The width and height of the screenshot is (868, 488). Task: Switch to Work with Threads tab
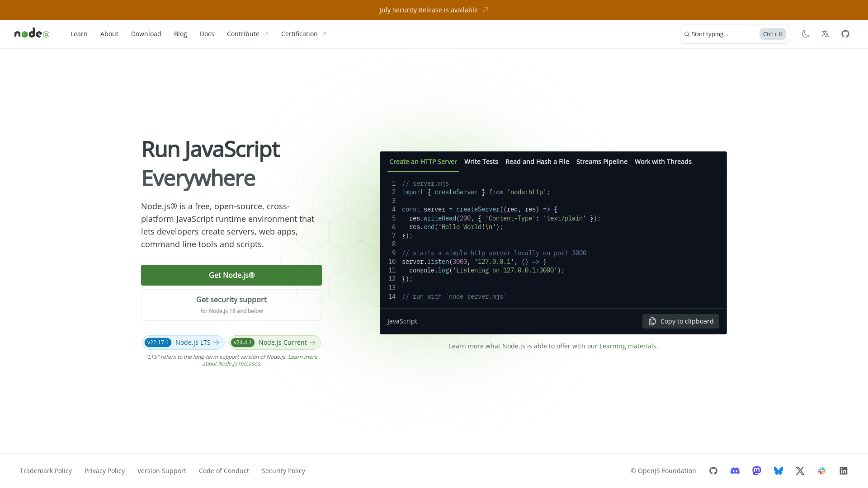click(663, 162)
